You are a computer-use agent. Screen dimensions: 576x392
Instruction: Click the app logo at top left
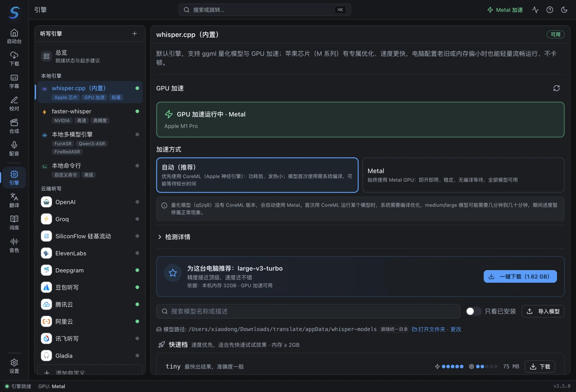point(14,12)
